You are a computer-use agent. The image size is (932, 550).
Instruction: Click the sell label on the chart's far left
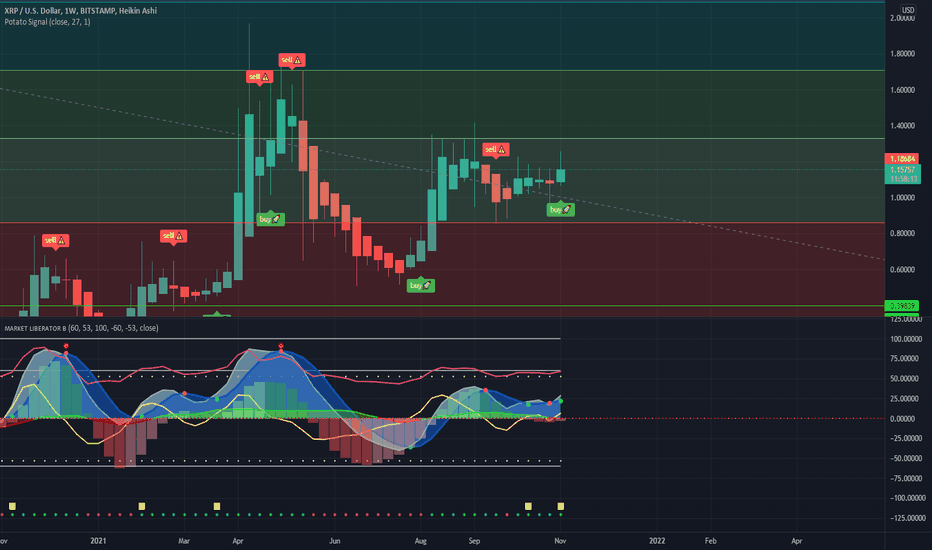56,240
